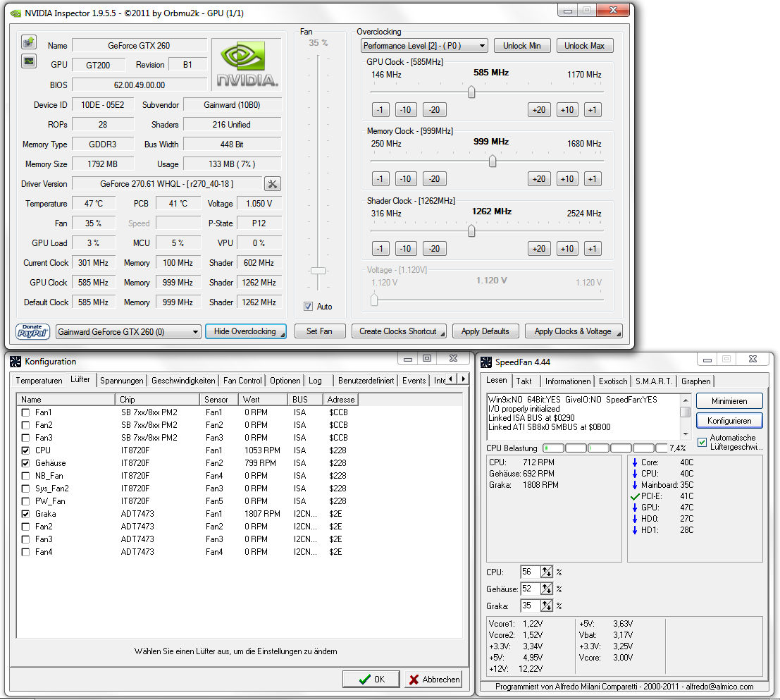The width and height of the screenshot is (780, 700).
Task: Click the GPU Clock slider handle
Action: click(471, 92)
